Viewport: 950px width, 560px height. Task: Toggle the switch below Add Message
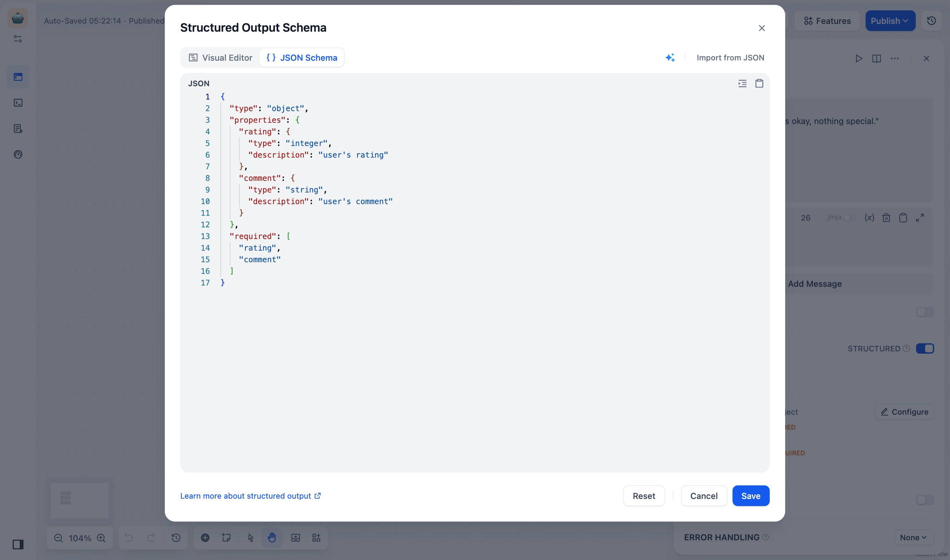click(x=925, y=312)
